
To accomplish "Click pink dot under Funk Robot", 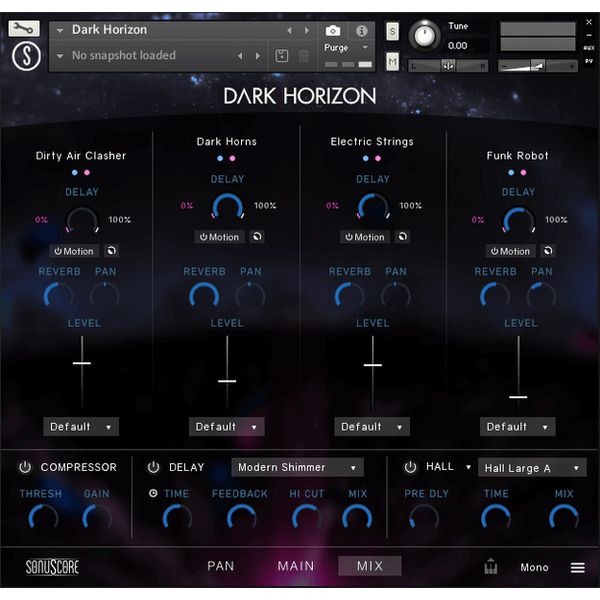I will [523, 173].
